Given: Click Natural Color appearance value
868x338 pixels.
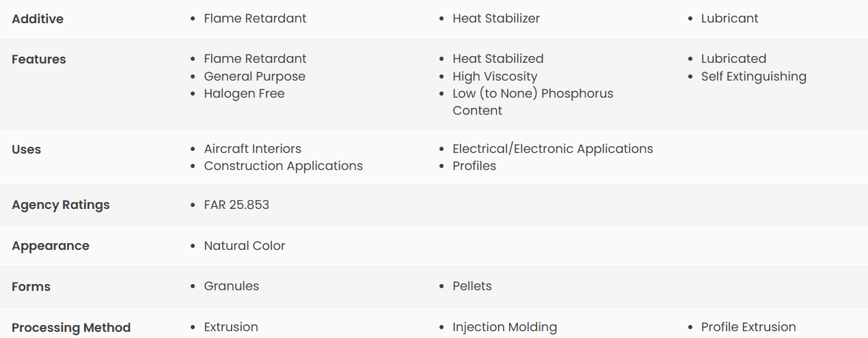Looking at the screenshot, I should [x=245, y=245].
